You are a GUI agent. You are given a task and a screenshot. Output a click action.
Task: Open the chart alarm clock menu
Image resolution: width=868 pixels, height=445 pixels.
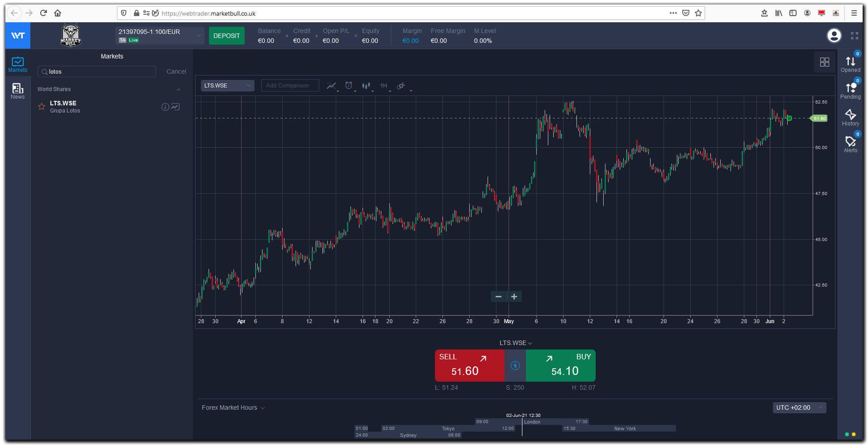349,85
